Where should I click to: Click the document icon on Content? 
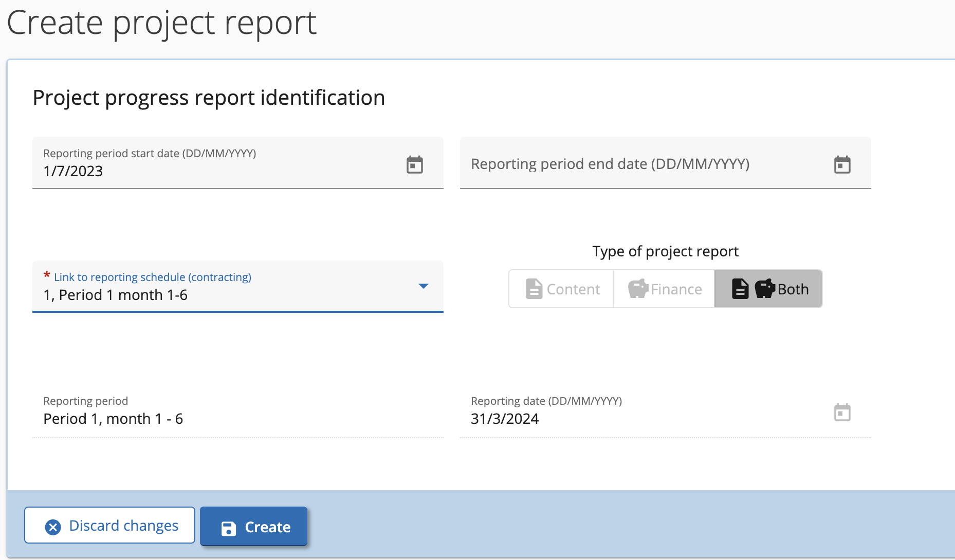pos(534,289)
